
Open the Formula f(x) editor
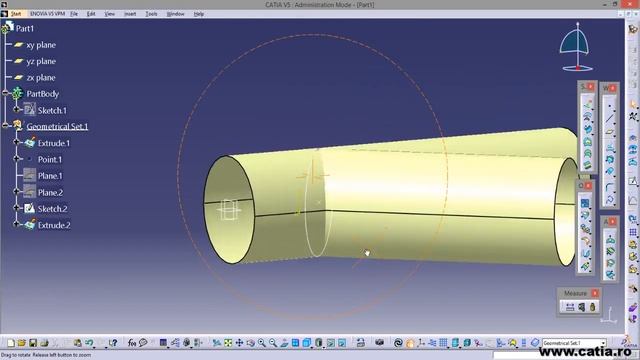pyautogui.click(x=131, y=343)
